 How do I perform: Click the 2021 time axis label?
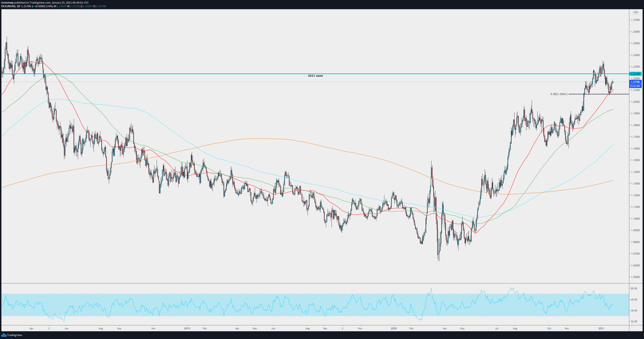tap(601, 328)
